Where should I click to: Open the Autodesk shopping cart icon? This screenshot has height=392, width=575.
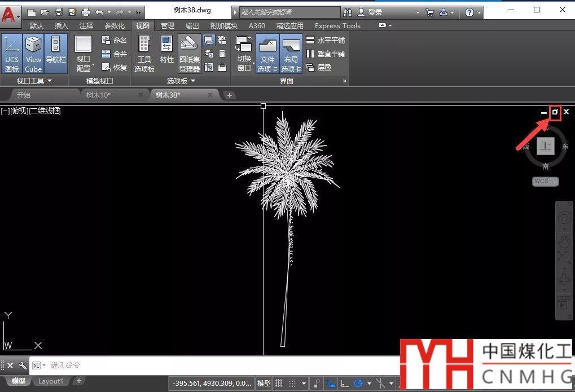(x=429, y=12)
